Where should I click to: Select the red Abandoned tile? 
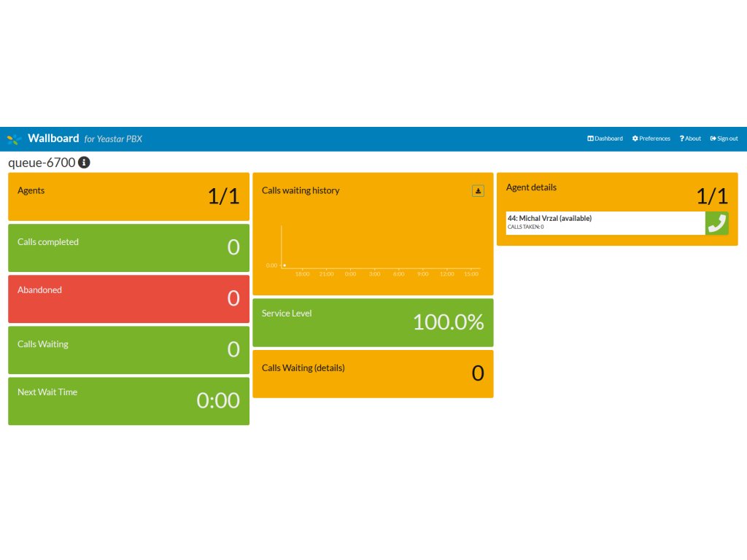[128, 299]
